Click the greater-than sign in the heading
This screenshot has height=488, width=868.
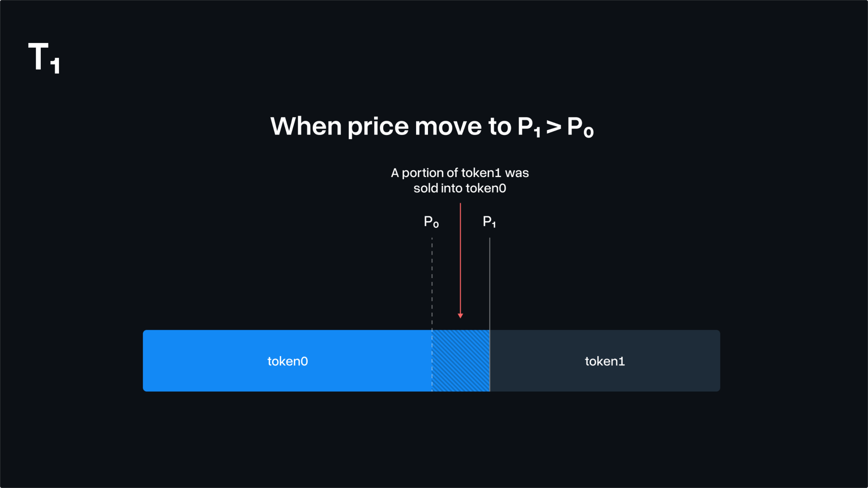tap(553, 127)
